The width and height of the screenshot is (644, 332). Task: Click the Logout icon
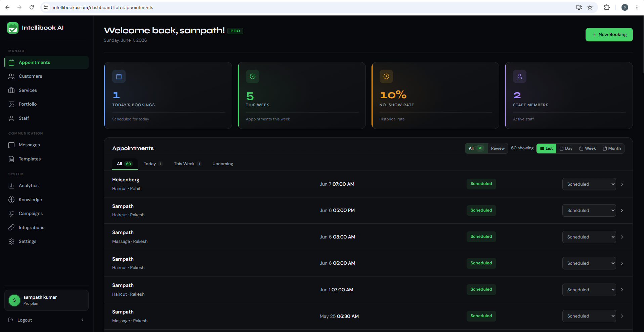click(11, 320)
